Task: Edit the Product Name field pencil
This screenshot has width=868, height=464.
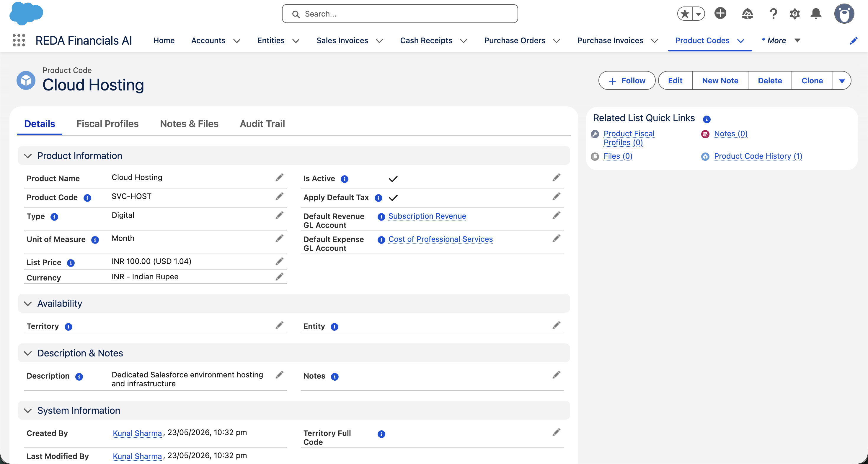Action: (279, 177)
